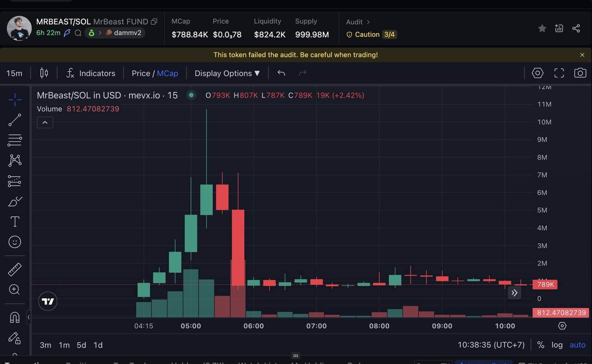Select the XABCD pattern tool
Screen dimensions: 592x364
pyautogui.click(x=15, y=160)
